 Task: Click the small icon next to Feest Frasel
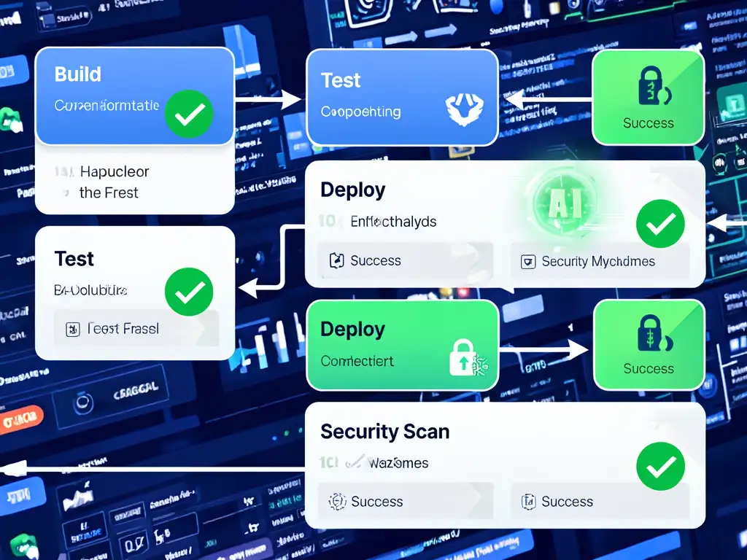coord(72,329)
